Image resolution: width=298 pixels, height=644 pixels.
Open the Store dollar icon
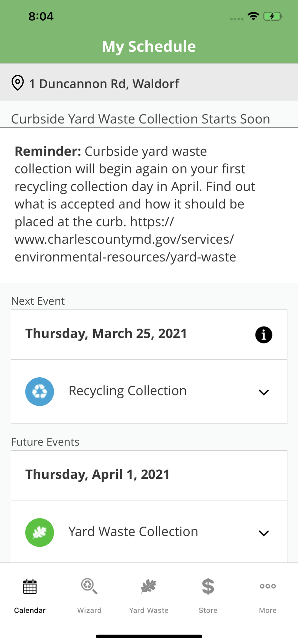click(x=208, y=586)
